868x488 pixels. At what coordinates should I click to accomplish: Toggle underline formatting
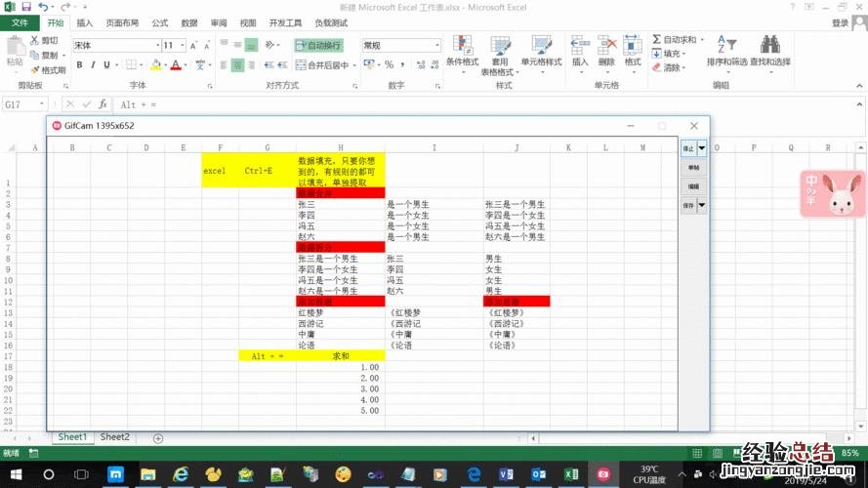tap(106, 64)
